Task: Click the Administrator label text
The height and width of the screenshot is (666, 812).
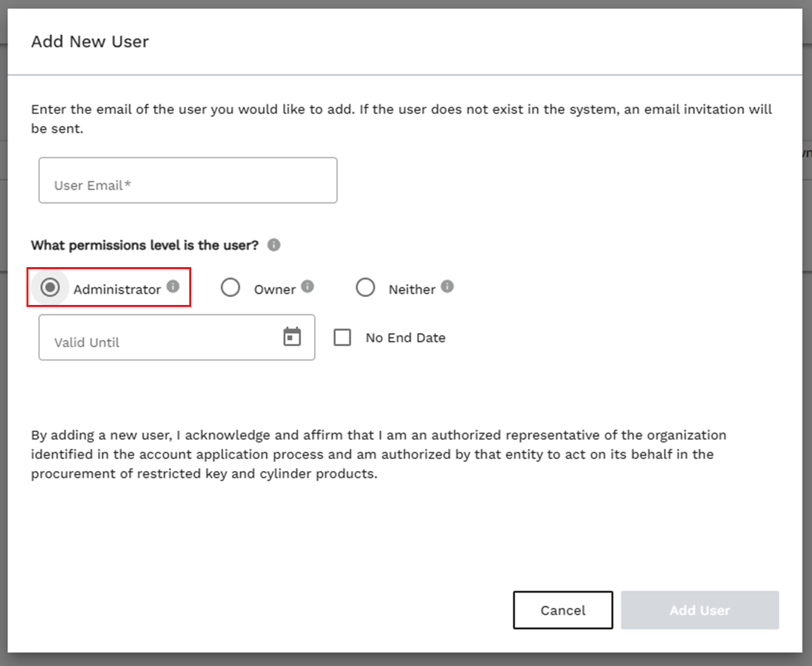Action: point(117,289)
